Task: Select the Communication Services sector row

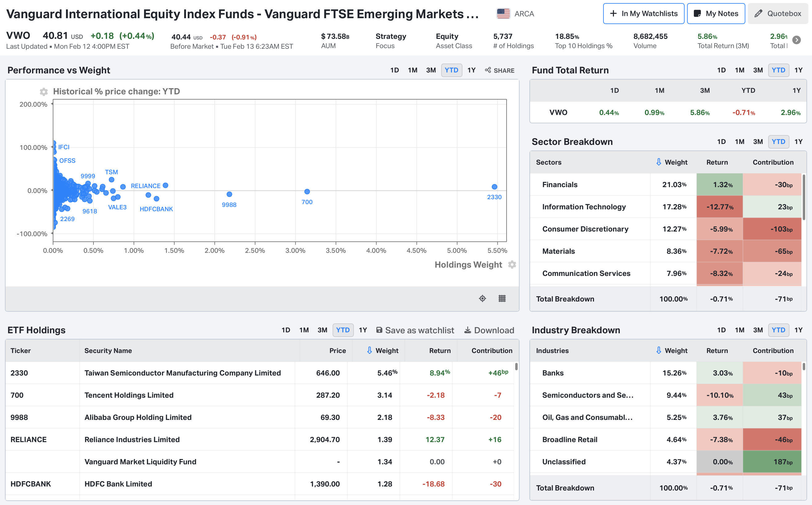Action: click(666, 273)
